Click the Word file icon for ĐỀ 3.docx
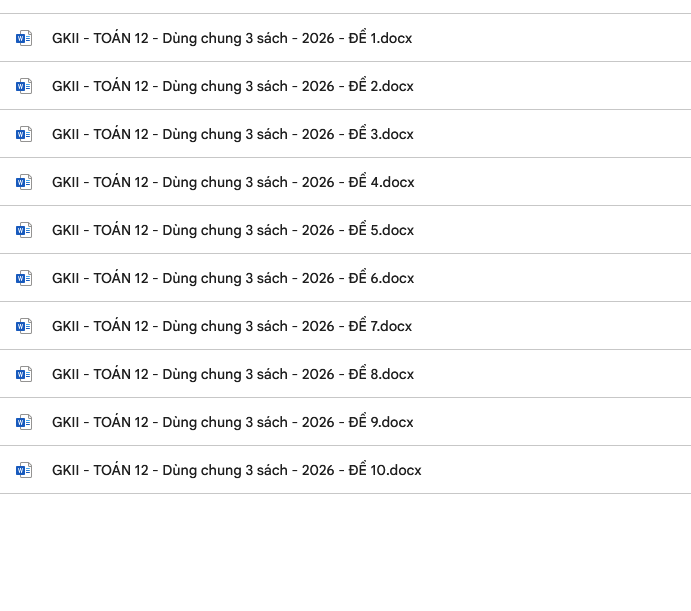Image resolution: width=691 pixels, height=611 pixels. click(24, 134)
